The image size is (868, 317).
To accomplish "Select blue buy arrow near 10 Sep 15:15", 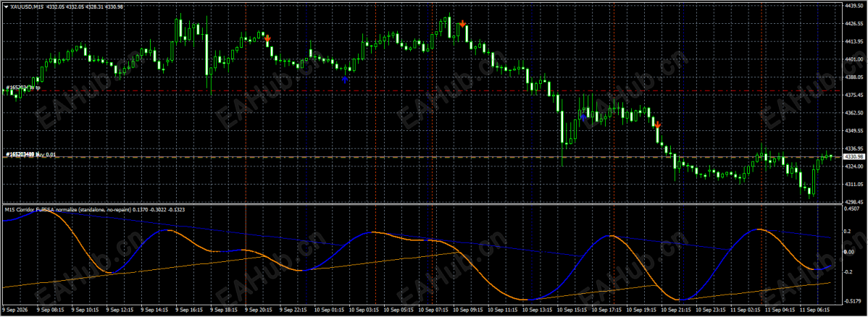I will [583, 117].
